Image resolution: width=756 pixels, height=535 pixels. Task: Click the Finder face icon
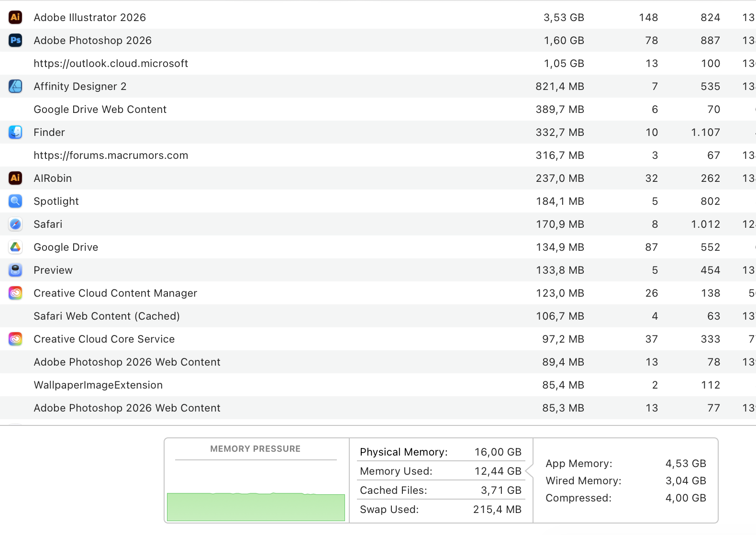click(15, 132)
